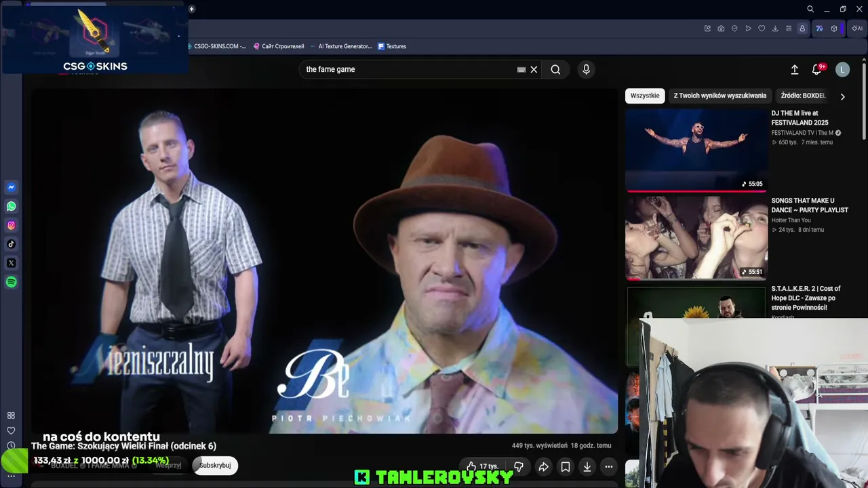Show more filter chips with right arrow
Viewport: 868px width, 488px height.
point(842,96)
